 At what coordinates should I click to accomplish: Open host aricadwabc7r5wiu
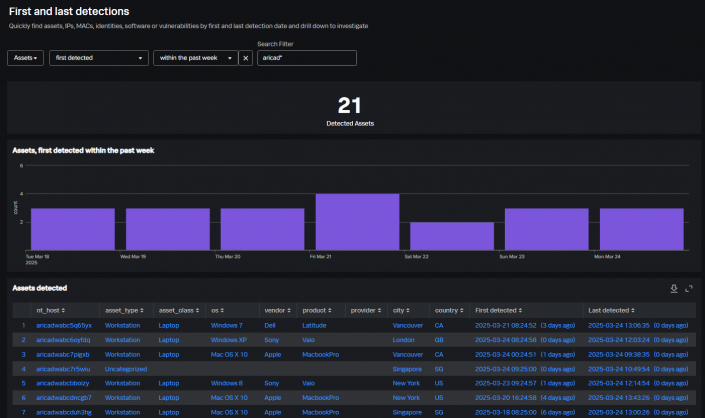coord(63,369)
